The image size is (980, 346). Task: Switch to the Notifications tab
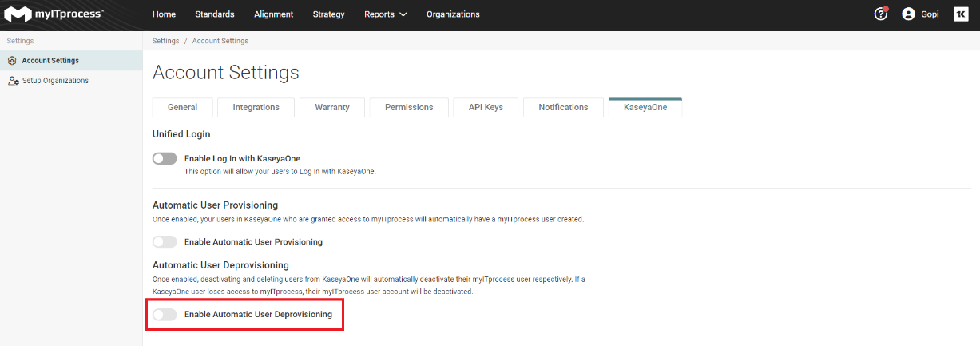(563, 107)
